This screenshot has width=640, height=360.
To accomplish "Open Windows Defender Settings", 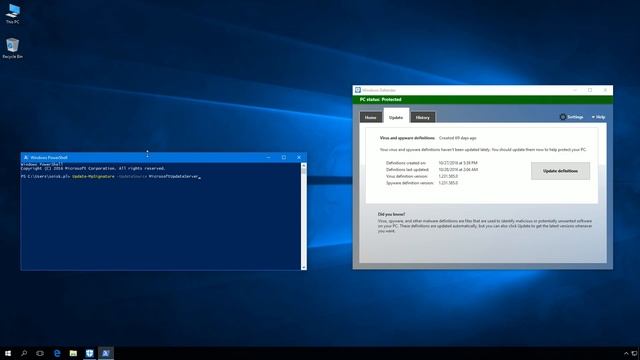I will (571, 117).
